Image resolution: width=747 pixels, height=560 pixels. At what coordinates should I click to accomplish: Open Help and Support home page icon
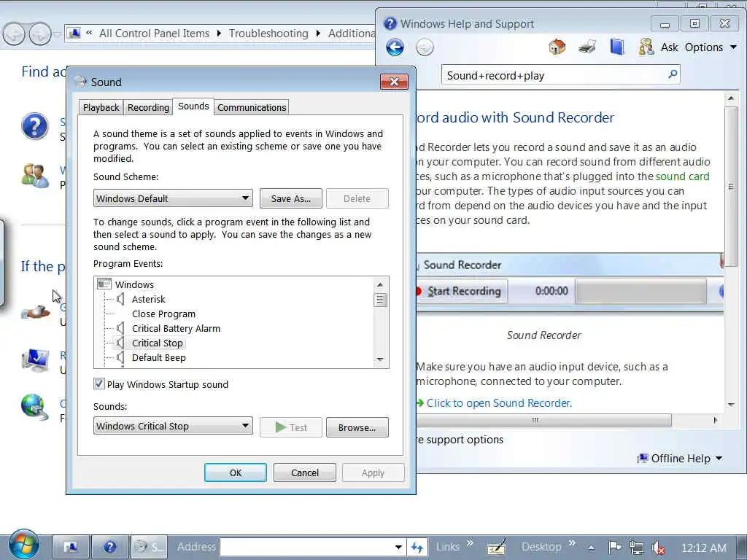pos(557,47)
